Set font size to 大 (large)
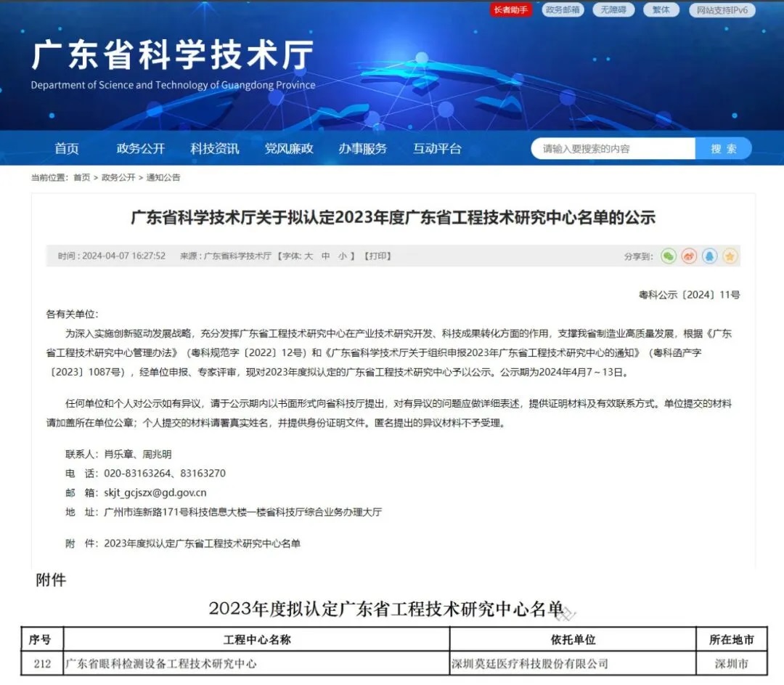This screenshot has height=685, width=784. (309, 256)
